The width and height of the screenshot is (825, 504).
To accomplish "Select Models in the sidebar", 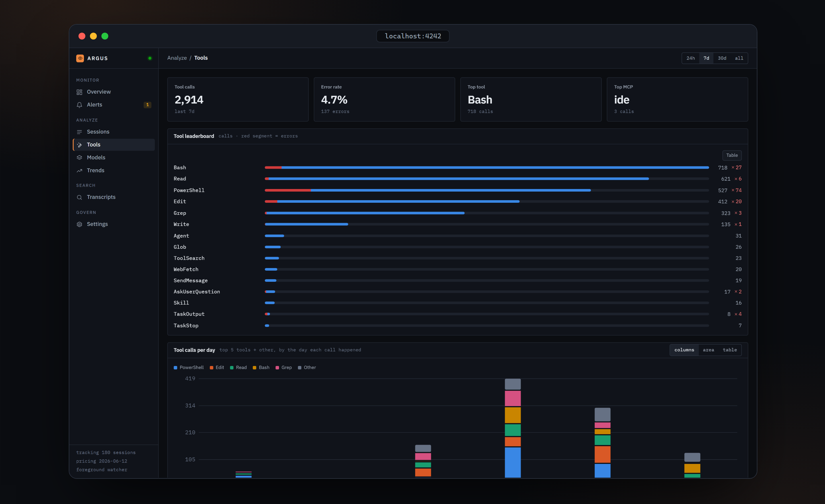I will coord(114,157).
